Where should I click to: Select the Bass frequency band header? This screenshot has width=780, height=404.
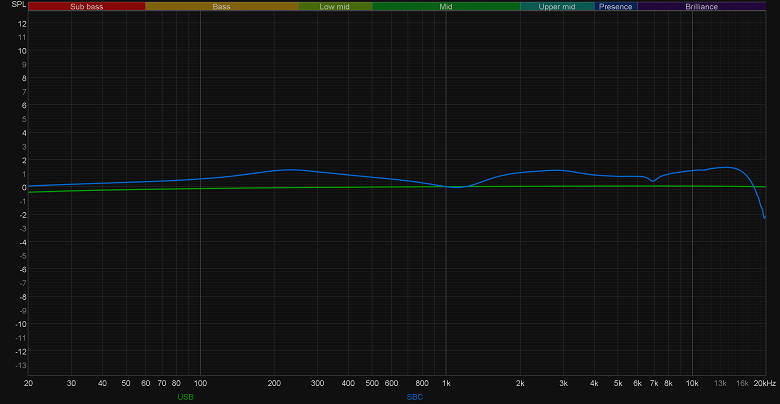[221, 6]
